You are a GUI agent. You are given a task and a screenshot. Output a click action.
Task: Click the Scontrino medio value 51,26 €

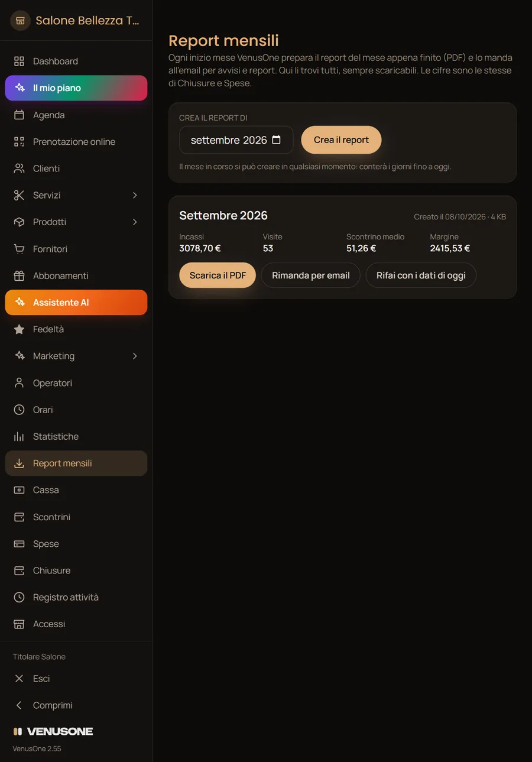tap(361, 248)
